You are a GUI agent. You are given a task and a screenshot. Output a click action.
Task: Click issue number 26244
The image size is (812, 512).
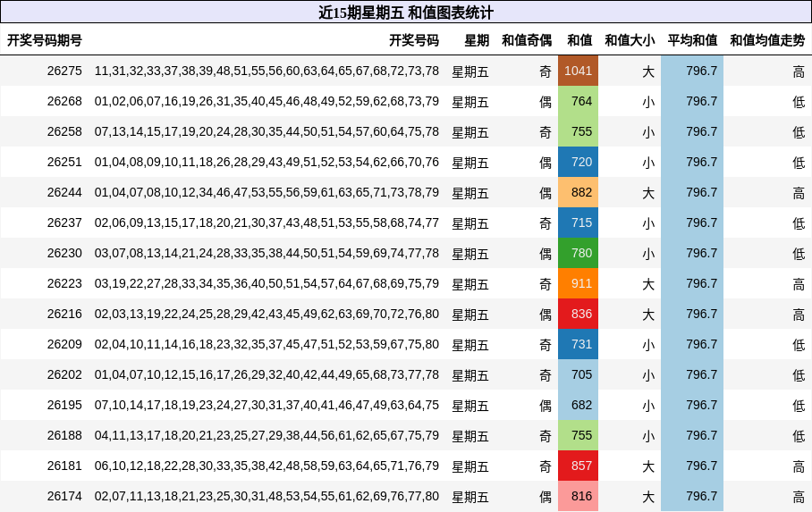click(x=64, y=193)
